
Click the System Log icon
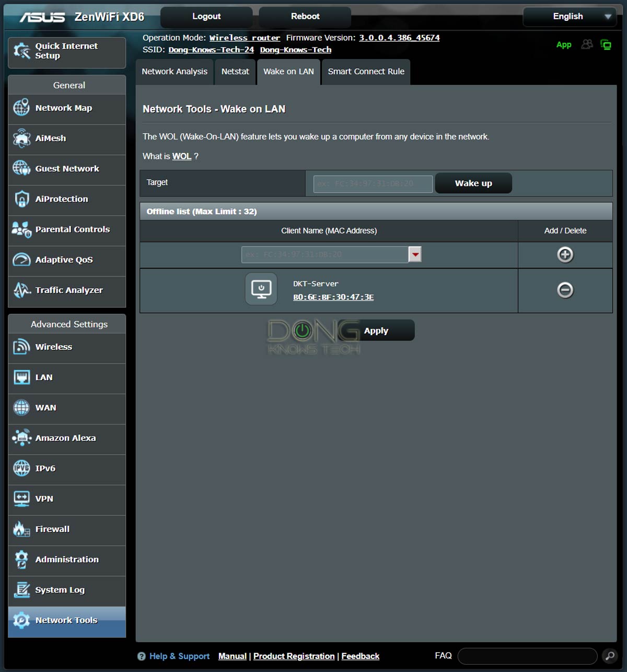pyautogui.click(x=21, y=590)
